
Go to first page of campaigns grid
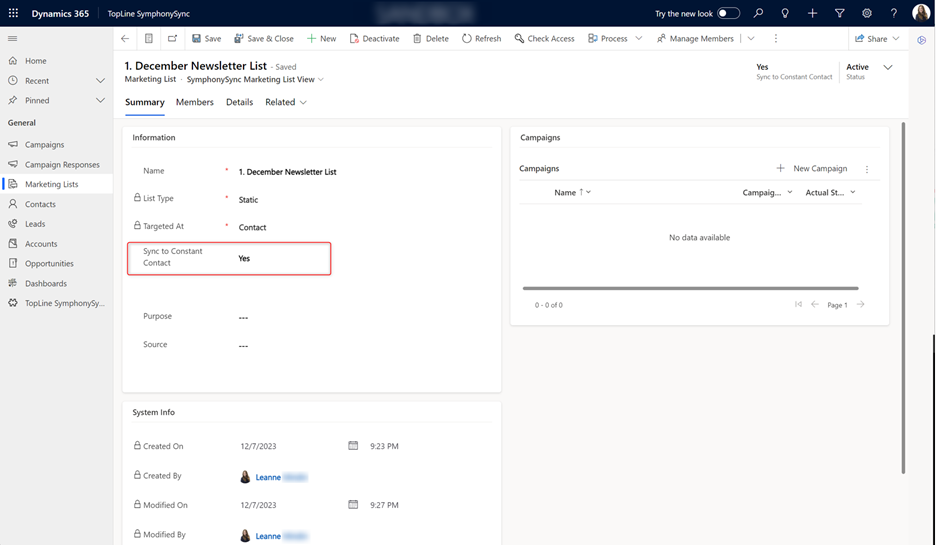[798, 304]
